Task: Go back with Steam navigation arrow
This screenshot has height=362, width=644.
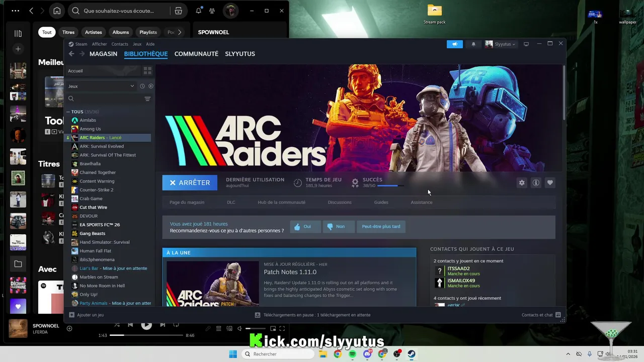Action: pos(71,54)
